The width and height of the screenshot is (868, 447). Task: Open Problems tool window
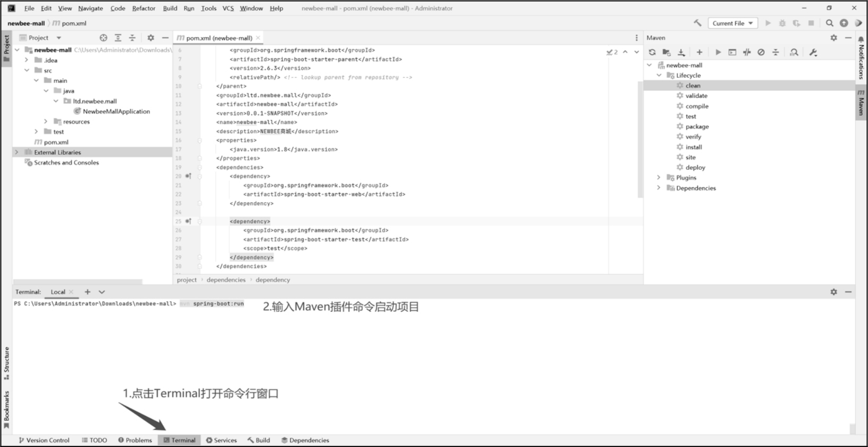135,440
